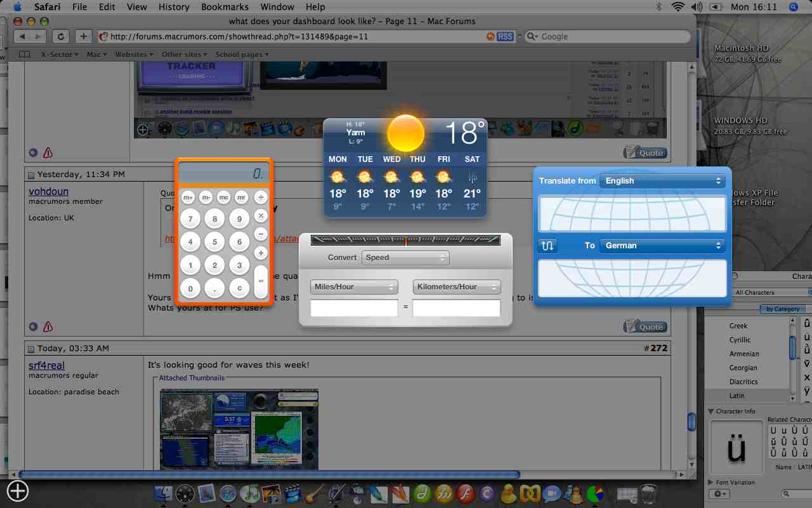Open srf4real user profile link
The height and width of the screenshot is (508, 812).
point(46,365)
